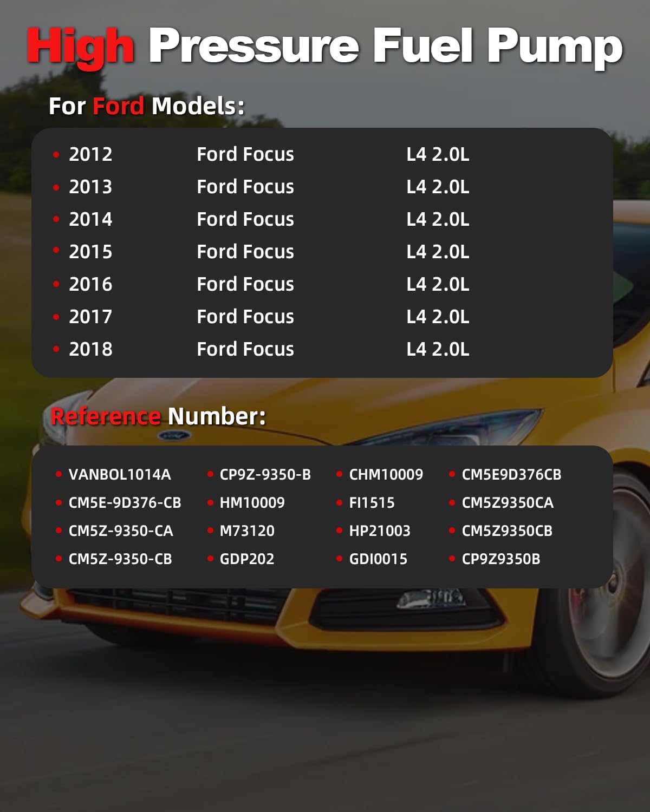The height and width of the screenshot is (812, 650).
Task: Click 'Ford Focus' in the 2015 row
Action: 245,252
